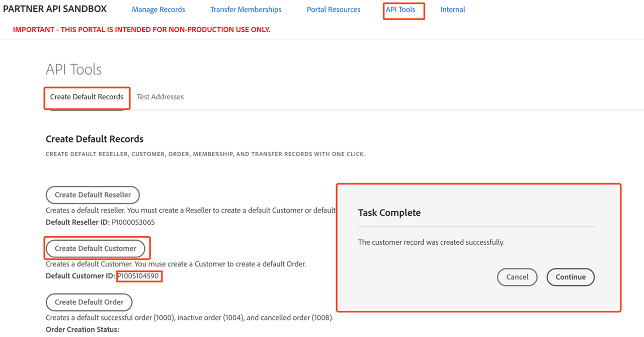Open Portal Resources in navigation
Viewport: 644px width, 337px height.
(334, 10)
